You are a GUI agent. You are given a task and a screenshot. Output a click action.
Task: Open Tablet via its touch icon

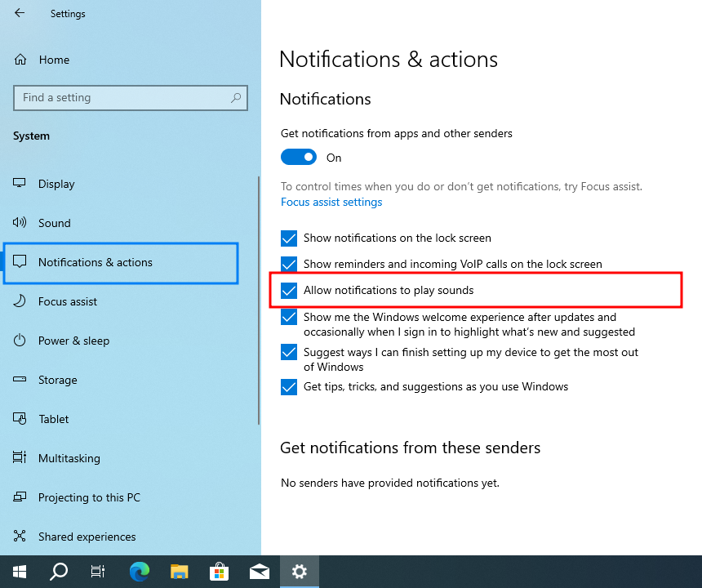tap(20, 418)
